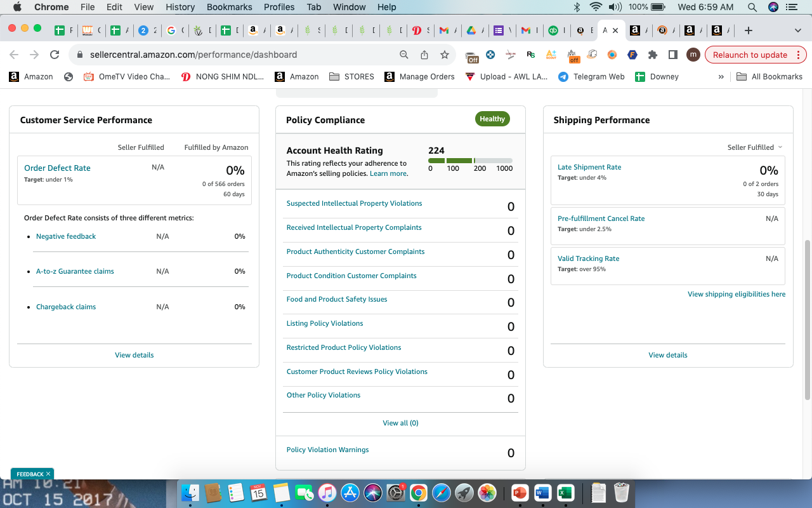812x508 pixels.
Task: Open A-to-z Guarantee claims link
Action: point(75,271)
